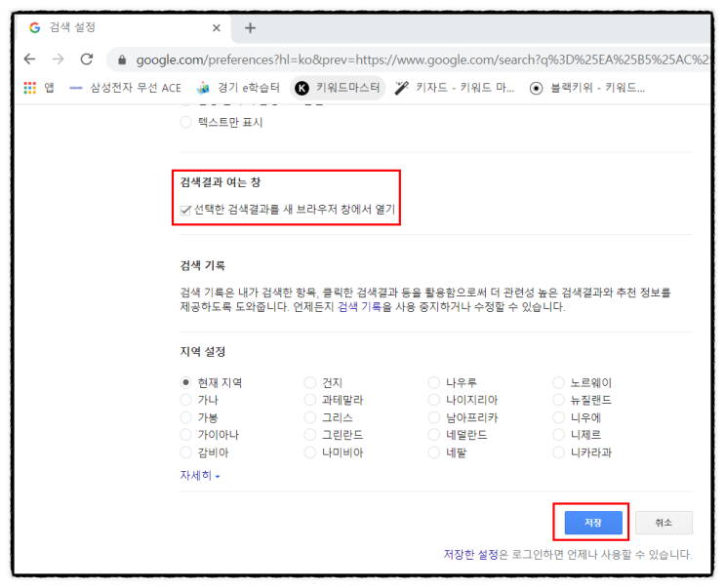The image size is (725, 588).
Task: Click the blue 저장 button
Action: (593, 523)
